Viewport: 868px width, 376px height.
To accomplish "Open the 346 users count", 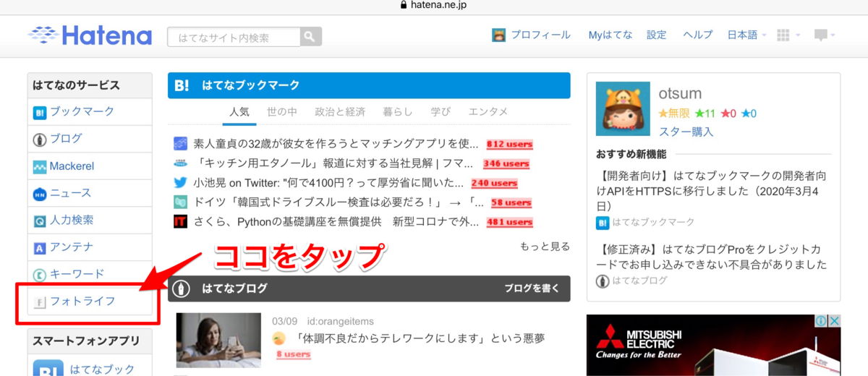I will 506,163.
